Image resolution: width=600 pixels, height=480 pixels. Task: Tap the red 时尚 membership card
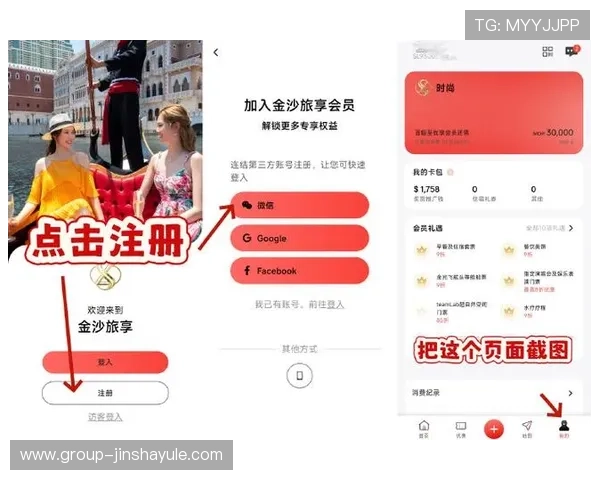tap(494, 113)
